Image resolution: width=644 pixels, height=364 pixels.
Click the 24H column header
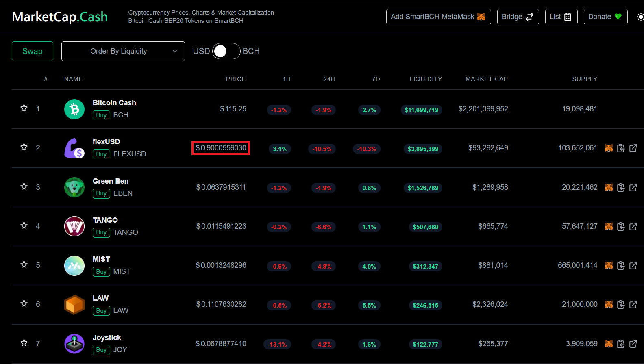pyautogui.click(x=329, y=79)
